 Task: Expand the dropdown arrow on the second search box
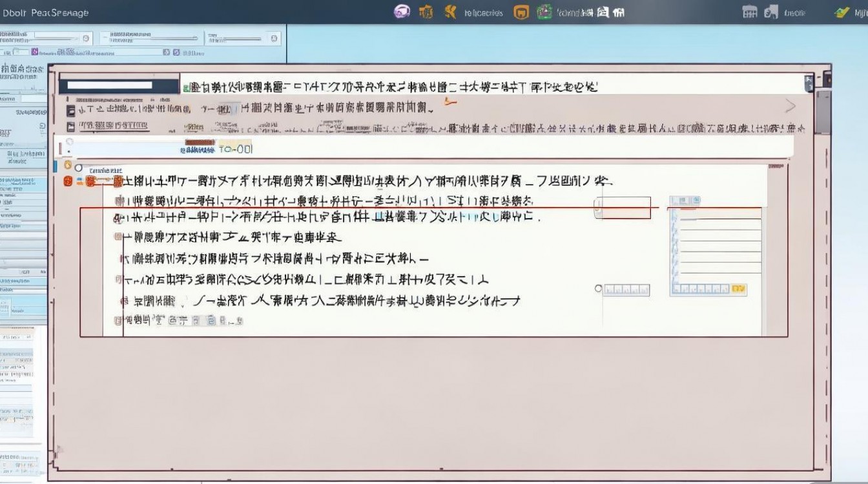pos(194,38)
